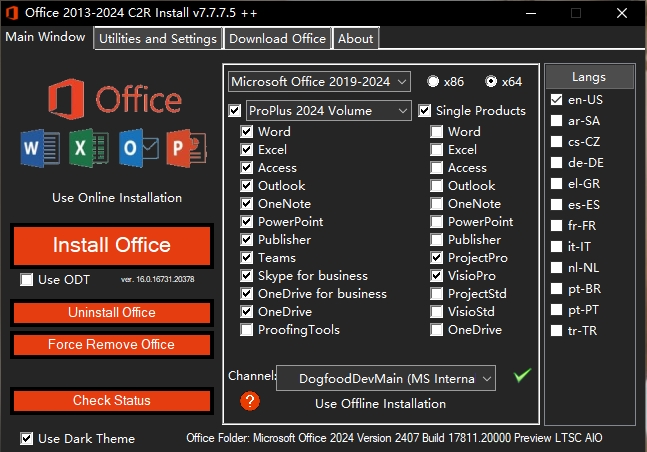Select the Main Window tab
The width and height of the screenshot is (647, 452).
point(45,37)
